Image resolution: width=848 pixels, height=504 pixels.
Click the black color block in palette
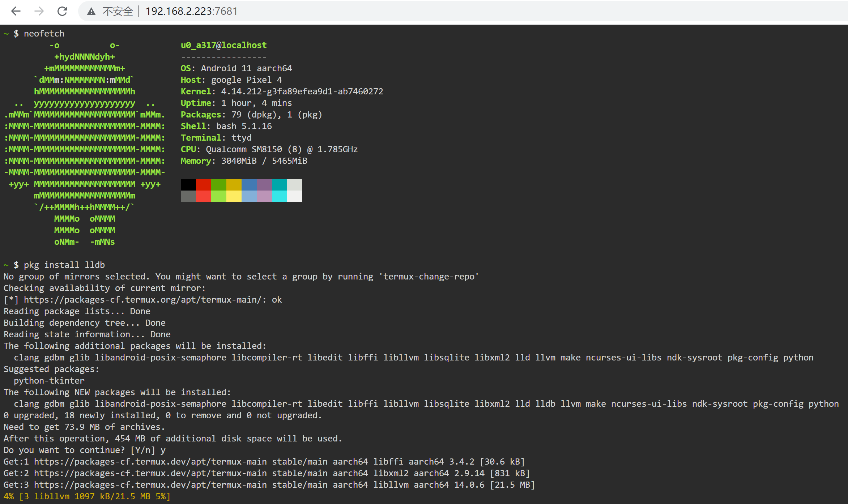click(x=188, y=184)
